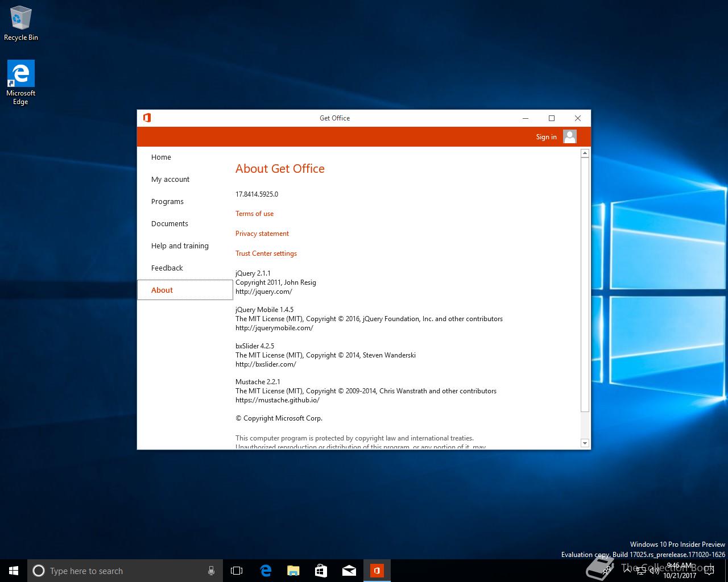Select the Microsoft Edge desktop shortcut

21,83
